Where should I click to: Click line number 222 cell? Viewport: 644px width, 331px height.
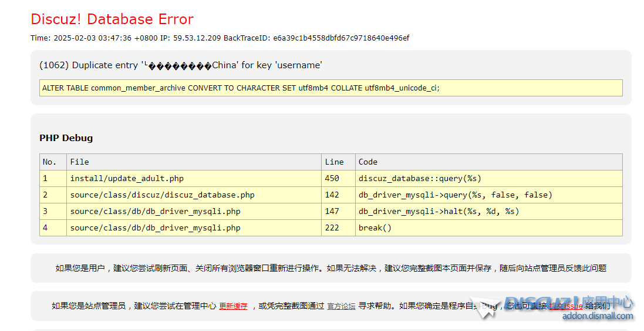338,228
